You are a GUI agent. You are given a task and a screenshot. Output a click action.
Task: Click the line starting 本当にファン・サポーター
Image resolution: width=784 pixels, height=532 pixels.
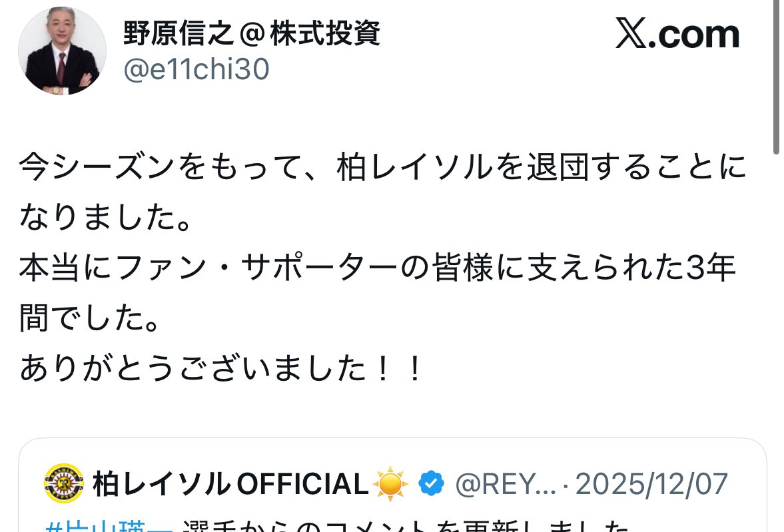(378, 268)
